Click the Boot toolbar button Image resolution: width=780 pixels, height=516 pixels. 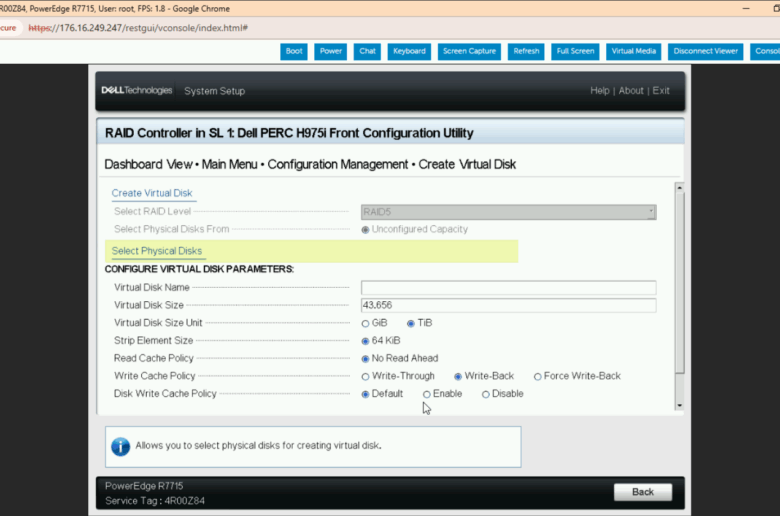294,51
